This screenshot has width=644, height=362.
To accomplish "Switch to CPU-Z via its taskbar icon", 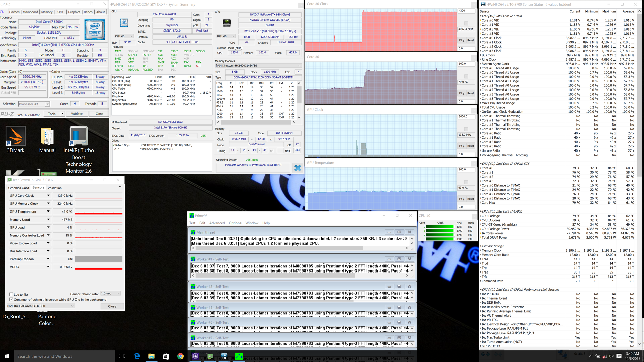I will [x=195, y=356].
